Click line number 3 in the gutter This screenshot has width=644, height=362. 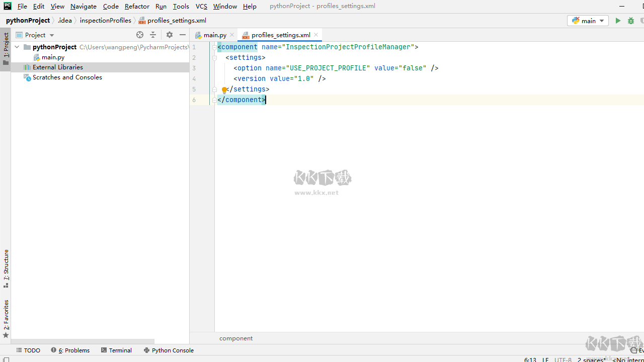click(x=194, y=68)
